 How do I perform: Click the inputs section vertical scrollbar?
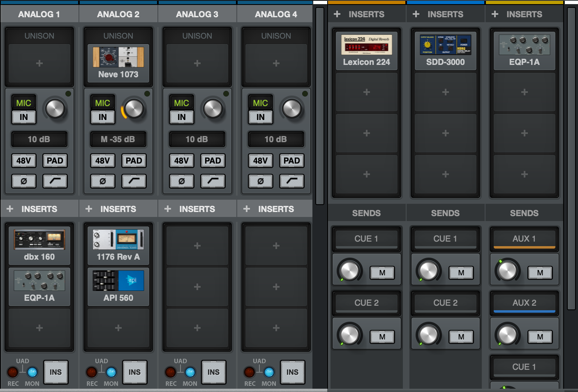pyautogui.click(x=320, y=106)
